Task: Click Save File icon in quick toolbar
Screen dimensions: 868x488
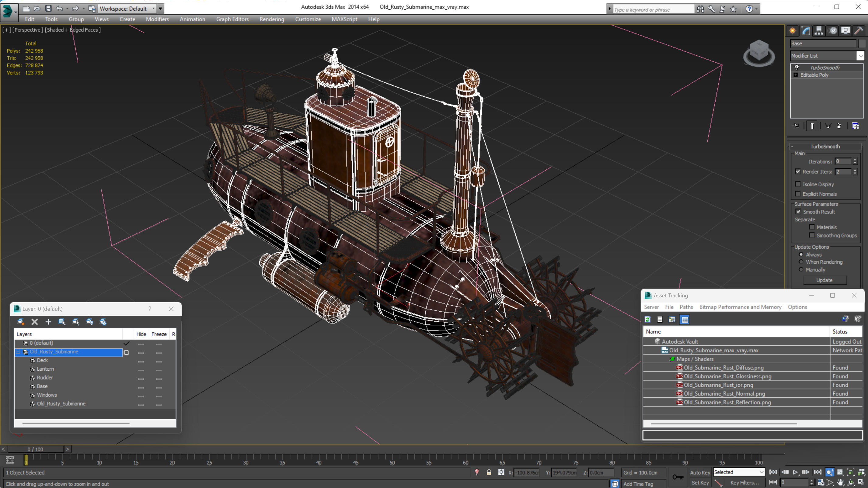Action: point(48,9)
